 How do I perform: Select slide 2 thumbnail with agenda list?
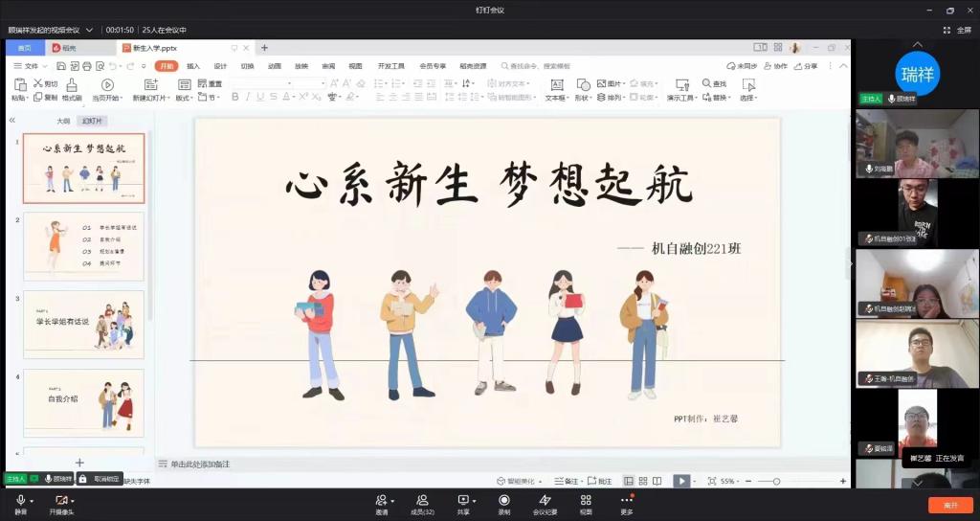83,246
